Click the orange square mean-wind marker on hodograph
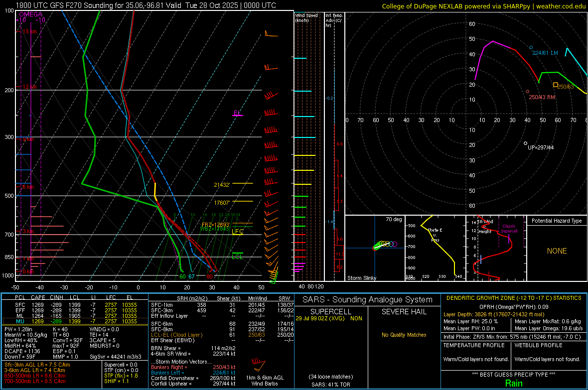This screenshot has height=390, width=588. [556, 85]
